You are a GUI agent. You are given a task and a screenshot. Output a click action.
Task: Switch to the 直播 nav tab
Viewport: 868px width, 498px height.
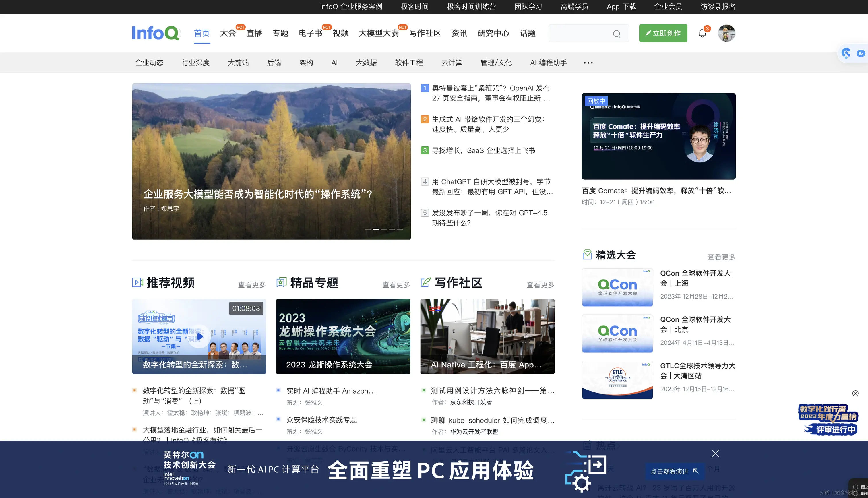[254, 33]
